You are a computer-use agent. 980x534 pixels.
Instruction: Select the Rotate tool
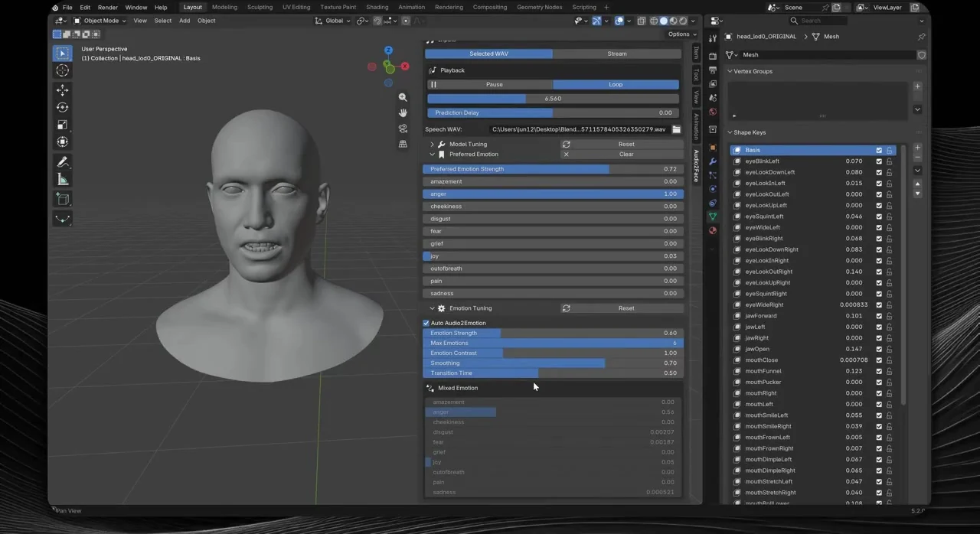coord(63,107)
